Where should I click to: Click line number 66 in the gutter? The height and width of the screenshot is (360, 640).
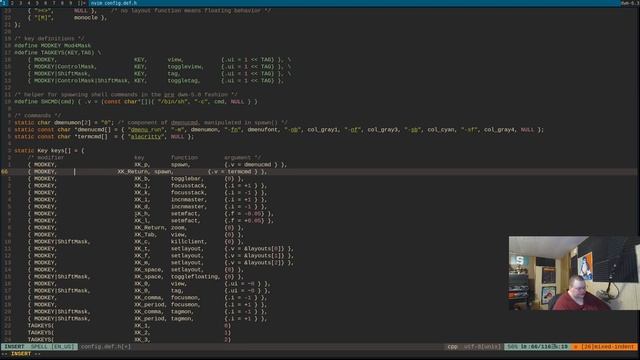click(4, 171)
